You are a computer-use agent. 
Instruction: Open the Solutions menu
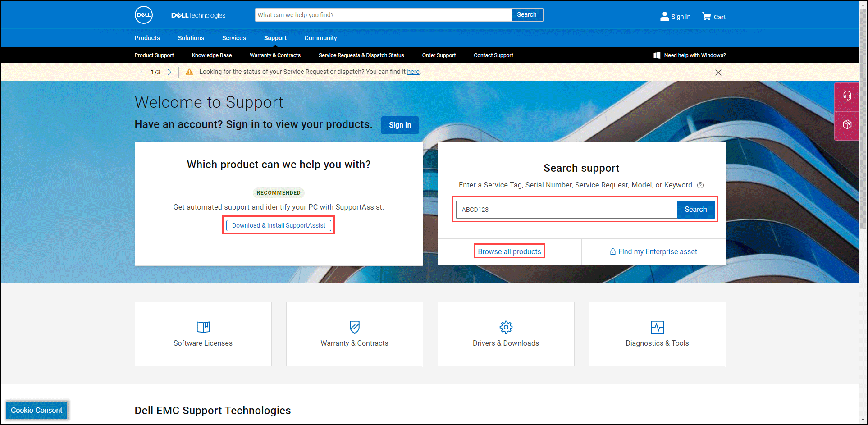click(191, 38)
